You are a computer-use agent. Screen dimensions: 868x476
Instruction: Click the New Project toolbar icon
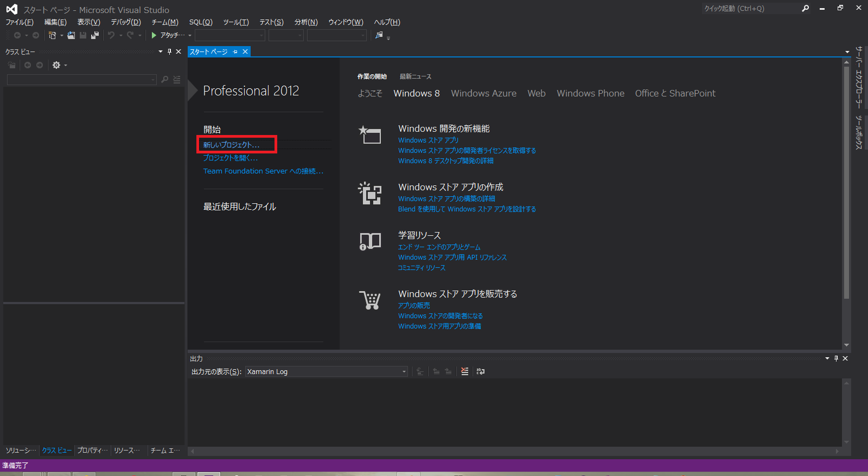pos(52,35)
